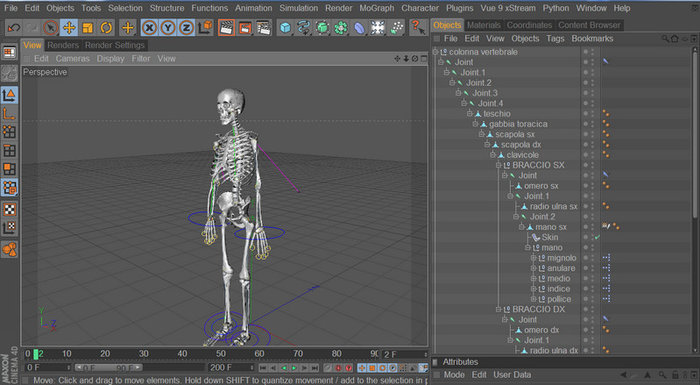Click the timeline ruler at frame 50
Screen dimensions: 700x385
(x=221, y=354)
